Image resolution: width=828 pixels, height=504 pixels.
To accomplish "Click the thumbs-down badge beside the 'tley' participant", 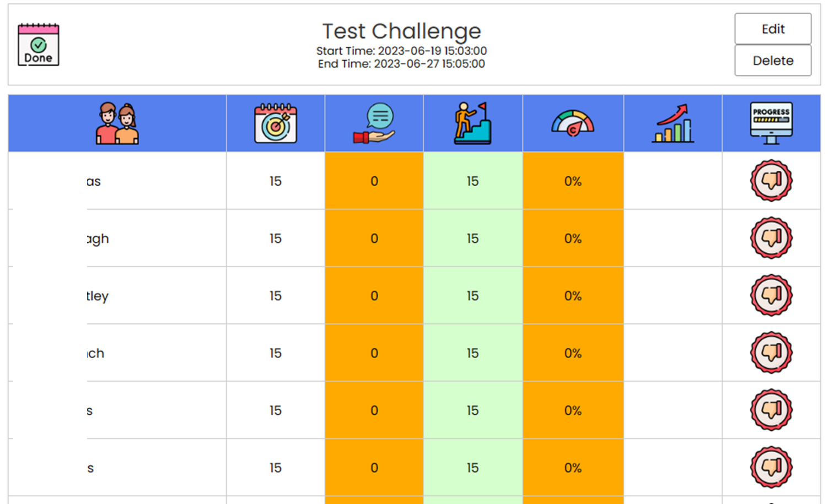I will (x=771, y=296).
